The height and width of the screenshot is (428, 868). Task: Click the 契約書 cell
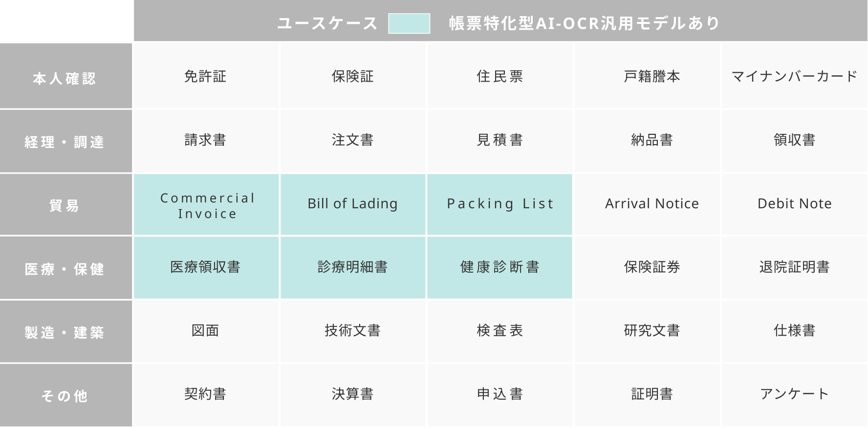206,394
